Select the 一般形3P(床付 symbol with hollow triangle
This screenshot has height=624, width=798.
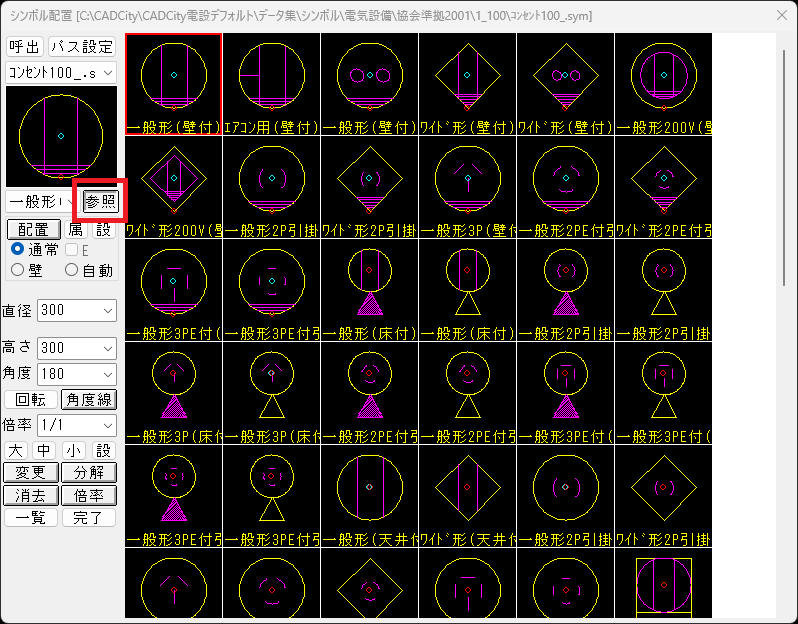tap(271, 393)
